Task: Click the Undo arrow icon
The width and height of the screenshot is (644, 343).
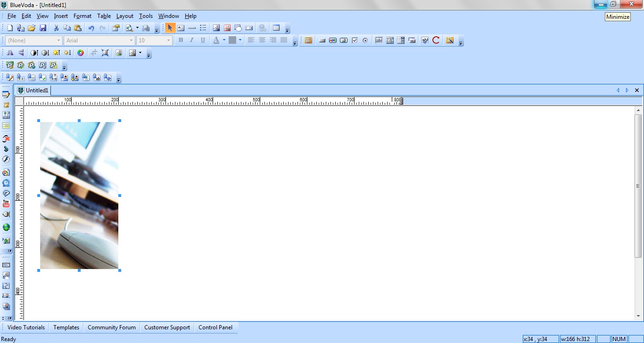Action: pos(91,28)
